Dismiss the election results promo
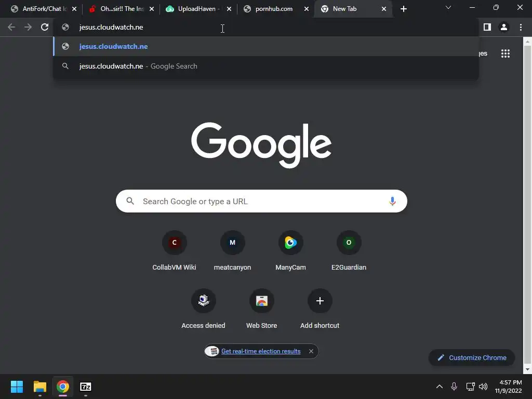Image resolution: width=532 pixels, height=399 pixels. (311, 351)
